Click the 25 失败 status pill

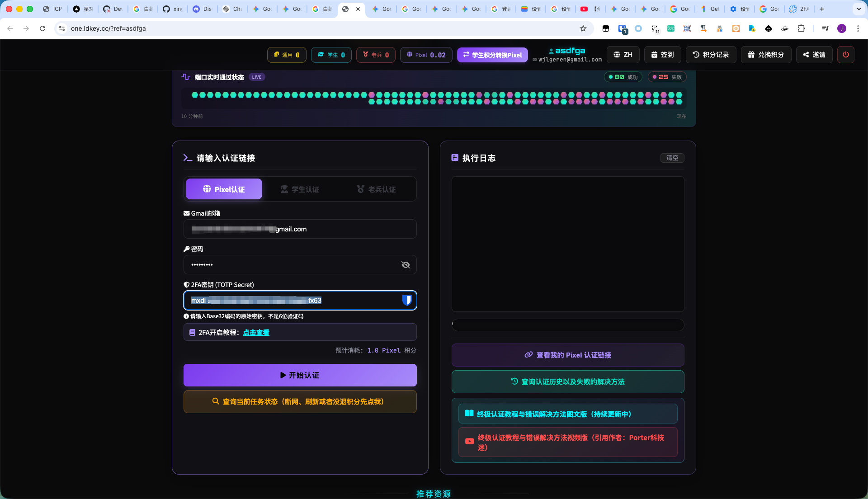667,77
